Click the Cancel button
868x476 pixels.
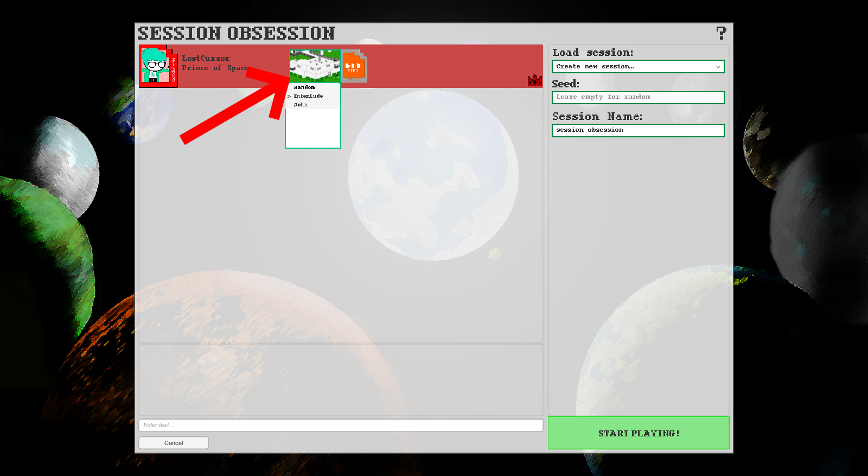174,443
